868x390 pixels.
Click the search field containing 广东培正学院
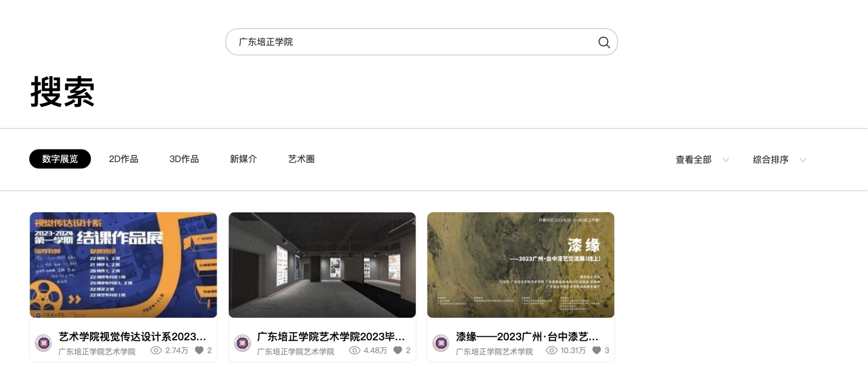pos(421,42)
